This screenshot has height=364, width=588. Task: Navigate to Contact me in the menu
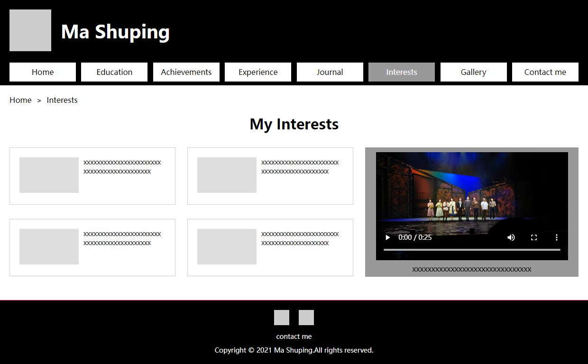point(545,72)
